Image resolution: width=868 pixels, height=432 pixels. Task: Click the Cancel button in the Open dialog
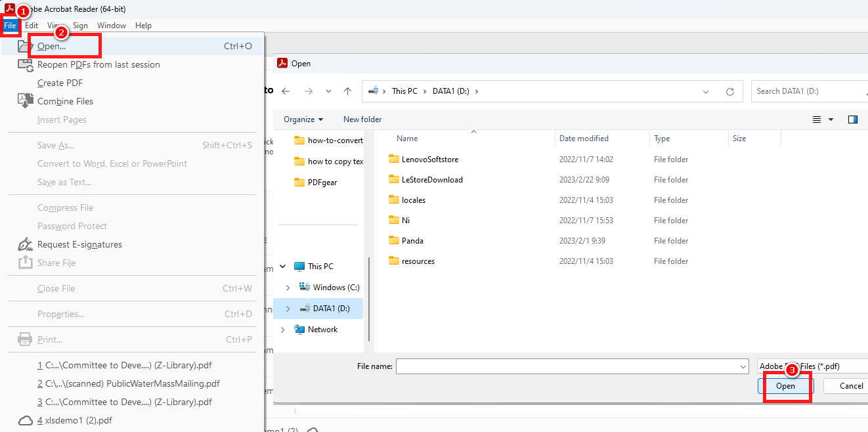[852, 386]
